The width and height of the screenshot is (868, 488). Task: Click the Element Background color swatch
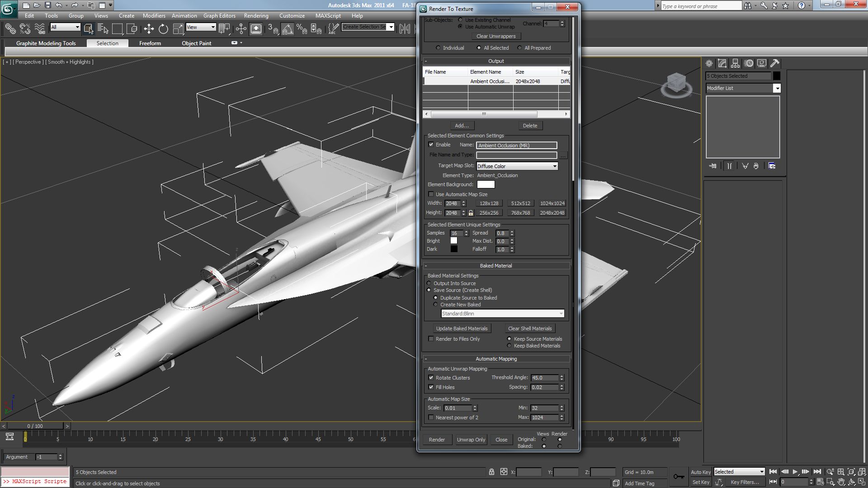[x=486, y=184]
